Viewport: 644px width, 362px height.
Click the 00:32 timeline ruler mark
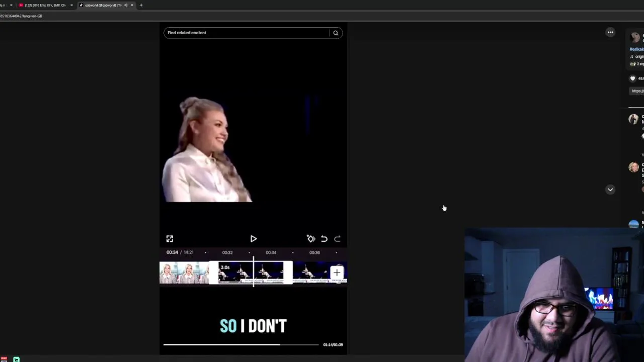tap(227, 252)
